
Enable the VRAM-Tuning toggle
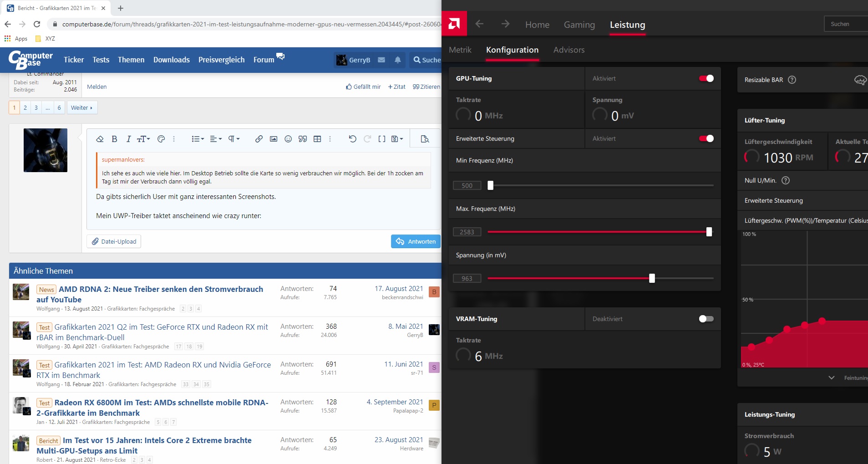pos(706,319)
